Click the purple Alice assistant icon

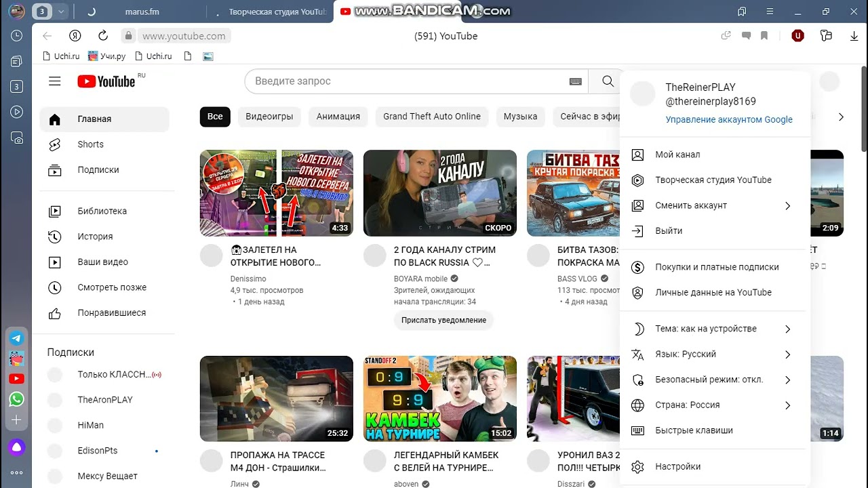(x=16, y=447)
